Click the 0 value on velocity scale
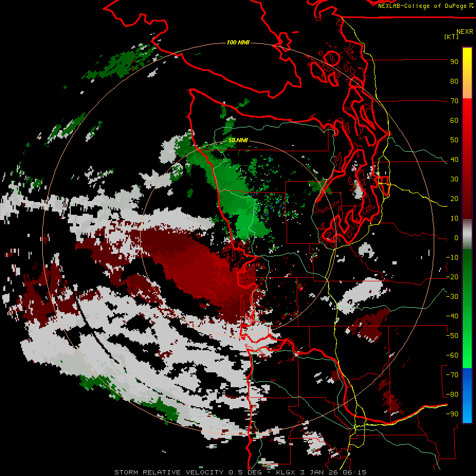The image size is (476, 476). click(456, 238)
